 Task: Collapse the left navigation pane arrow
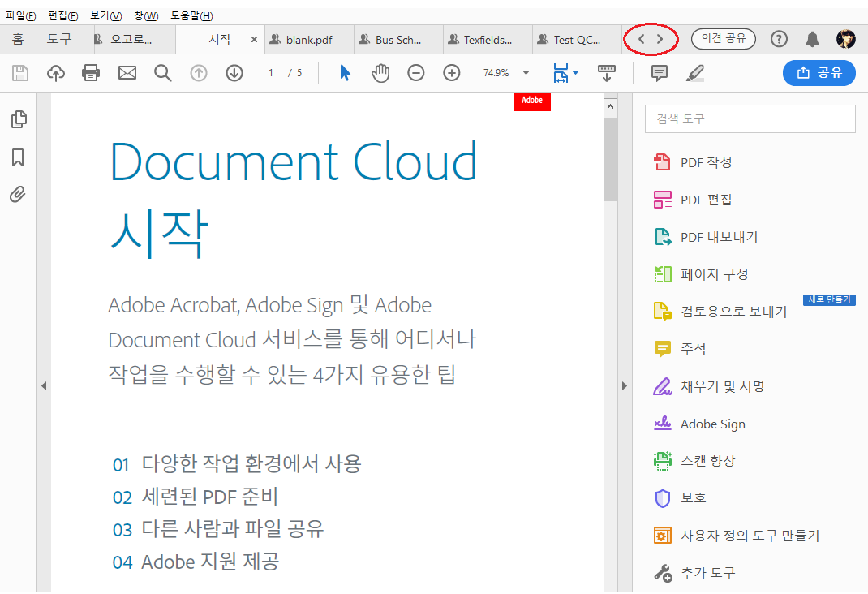[44, 385]
